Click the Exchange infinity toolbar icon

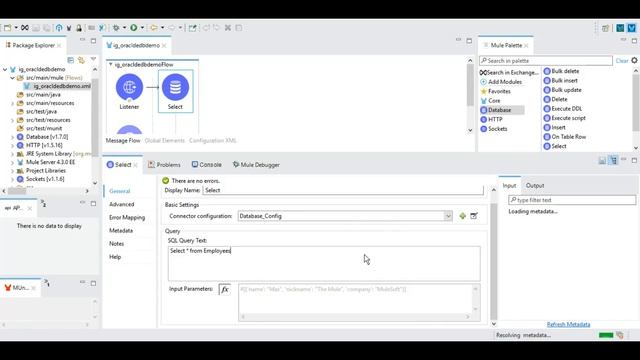(x=25, y=28)
